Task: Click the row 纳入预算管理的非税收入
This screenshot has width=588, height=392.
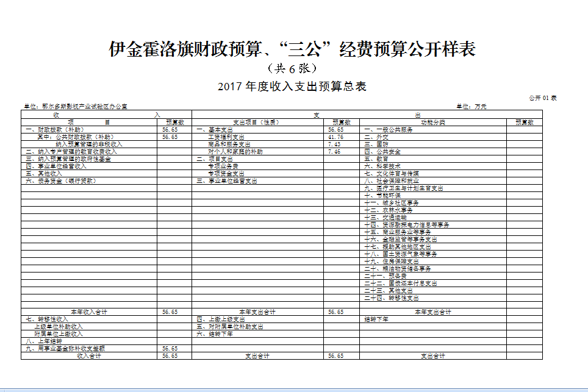Action: click(x=89, y=144)
